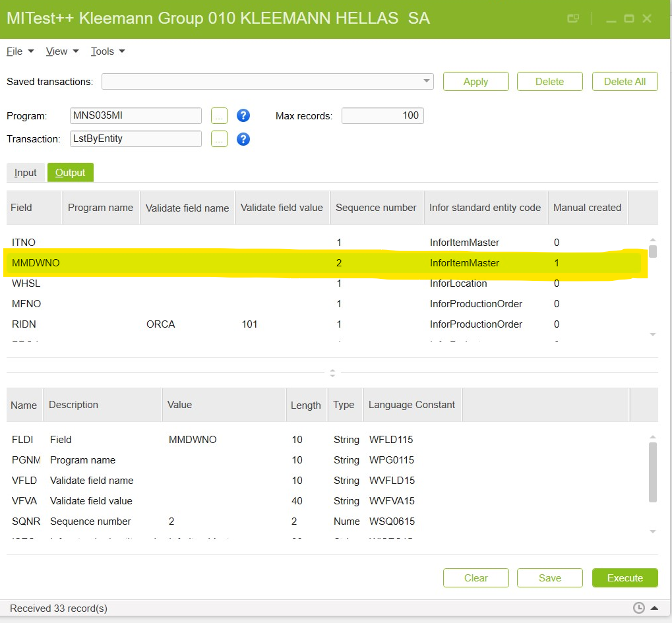Sort by the Field column header
The height and width of the screenshot is (623, 672).
click(34, 208)
